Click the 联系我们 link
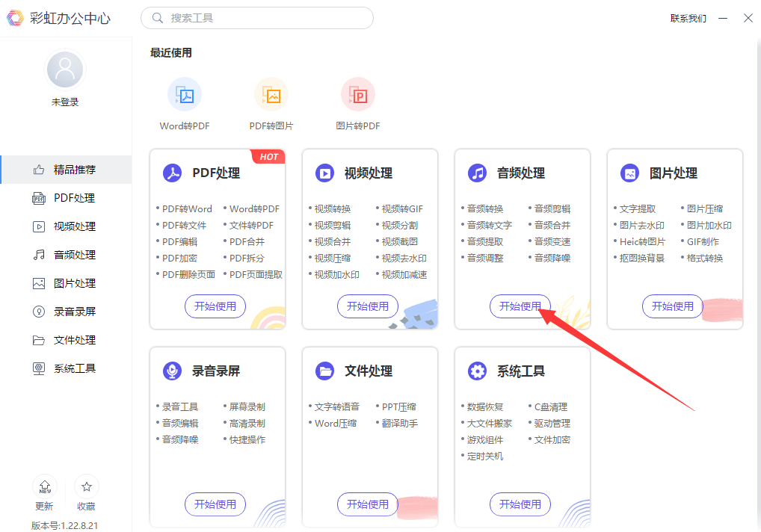The image size is (761, 532). [x=688, y=18]
